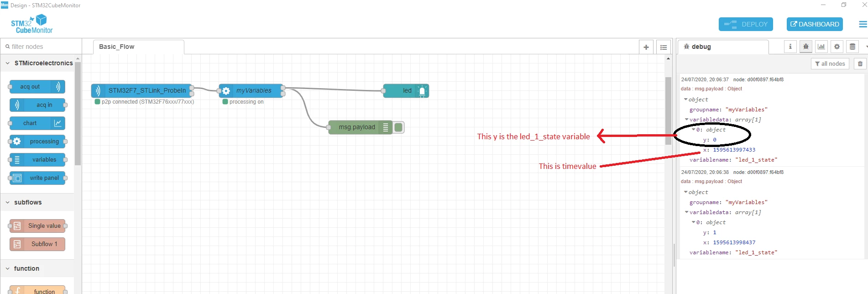
Task: Restore the STM32CubeMonitor window size
Action: click(844, 5)
